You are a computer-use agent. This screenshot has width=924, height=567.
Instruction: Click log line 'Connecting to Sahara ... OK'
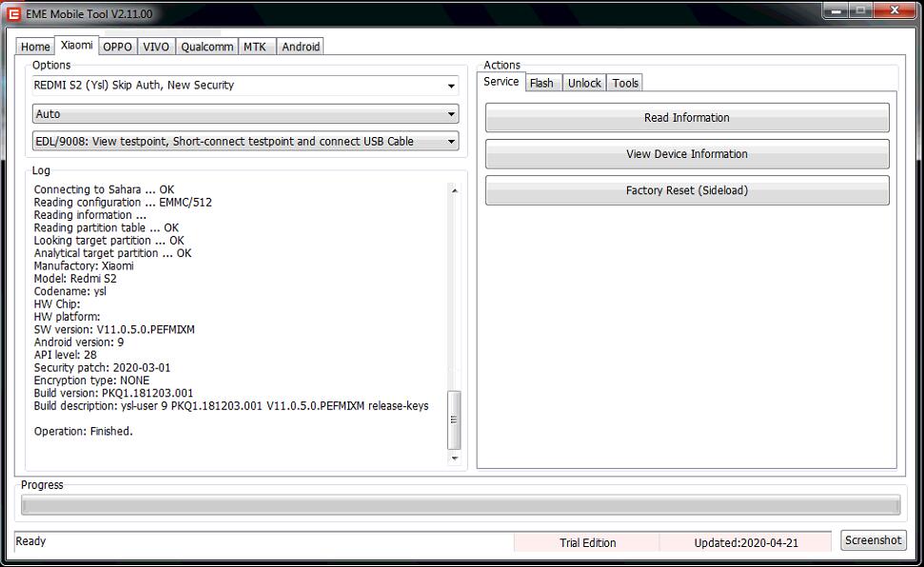tap(105, 189)
